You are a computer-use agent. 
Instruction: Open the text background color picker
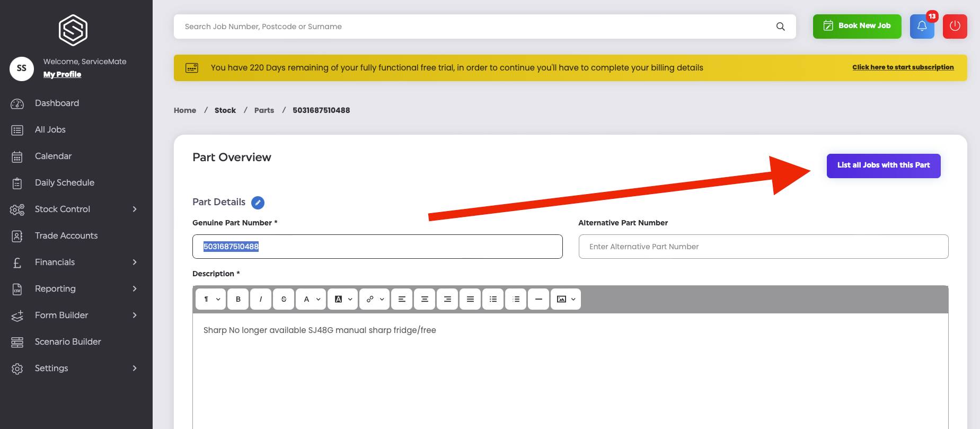tap(342, 299)
